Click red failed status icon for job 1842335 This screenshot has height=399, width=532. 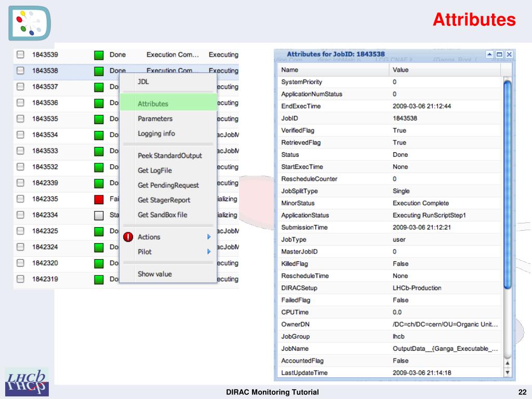pos(99,199)
